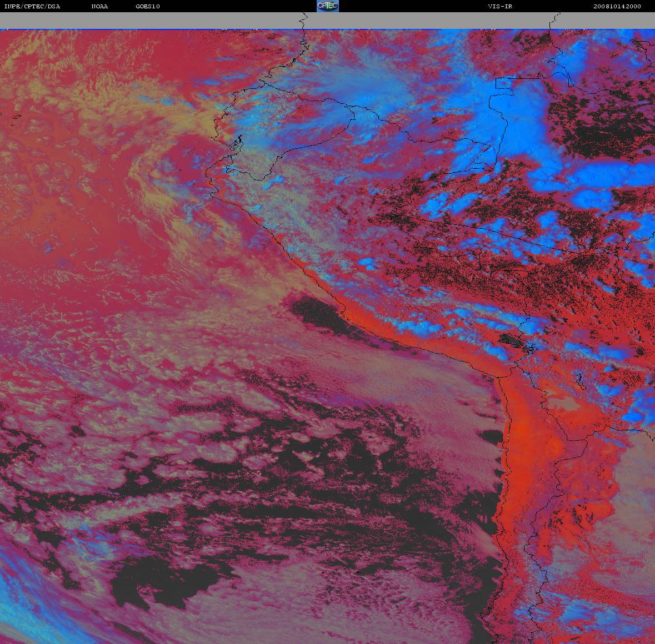
Task: Click the CPTEC logo in the header
Action: coord(328,6)
